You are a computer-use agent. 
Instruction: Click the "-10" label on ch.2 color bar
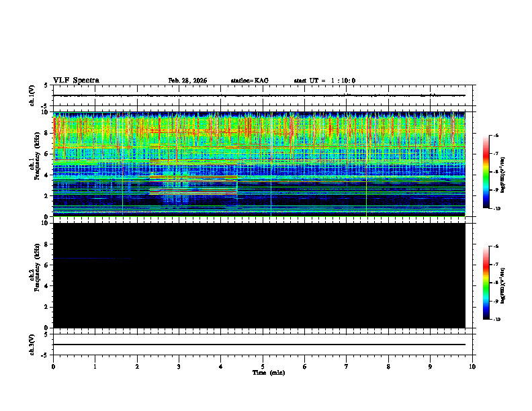(x=496, y=320)
